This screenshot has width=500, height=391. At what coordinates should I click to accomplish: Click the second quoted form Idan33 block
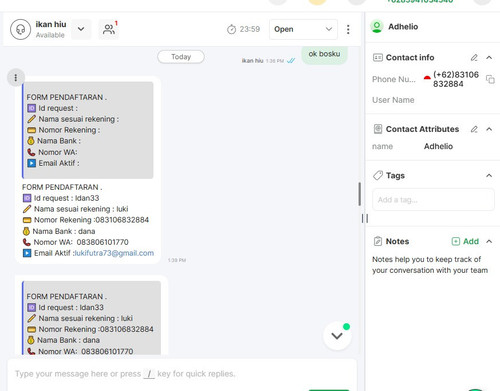pyautogui.click(x=91, y=318)
